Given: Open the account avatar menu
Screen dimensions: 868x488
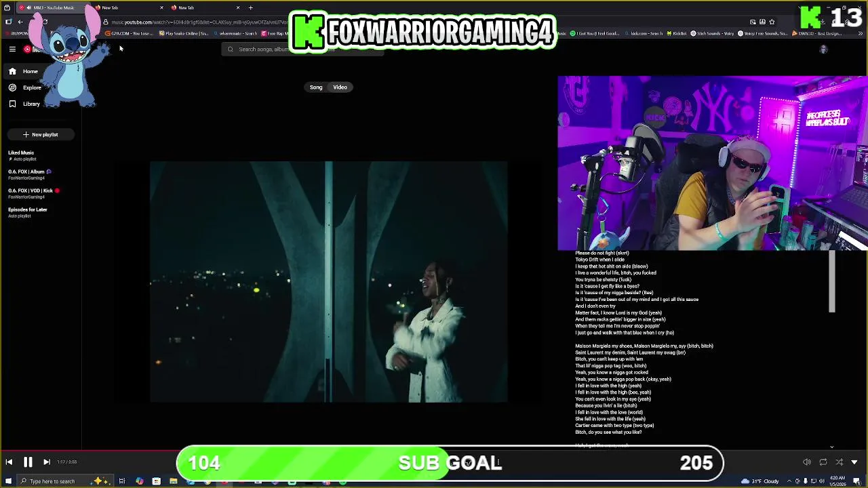Looking at the screenshot, I should 823,49.
